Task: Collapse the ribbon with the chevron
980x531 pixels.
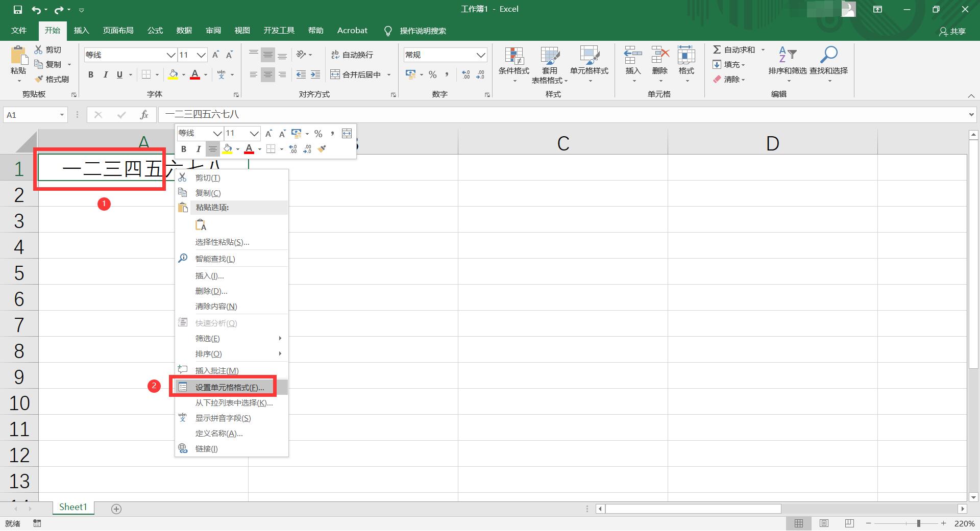Action: point(971,95)
